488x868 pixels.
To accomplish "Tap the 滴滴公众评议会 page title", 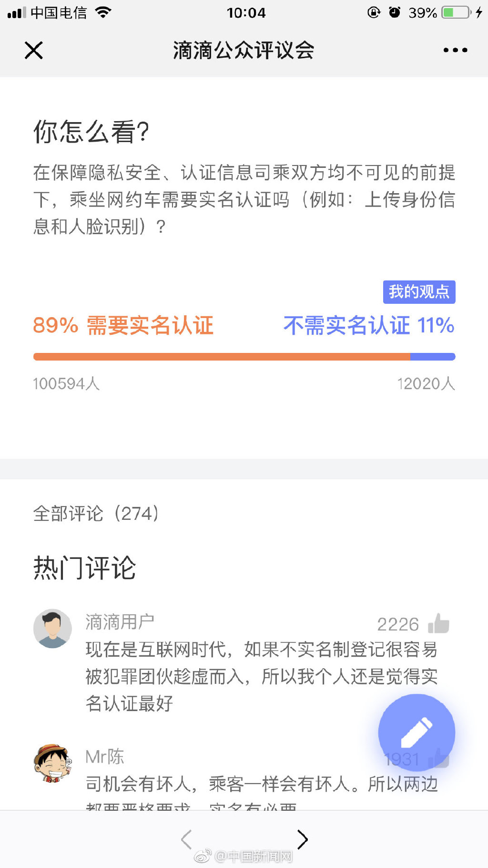I will [244, 50].
